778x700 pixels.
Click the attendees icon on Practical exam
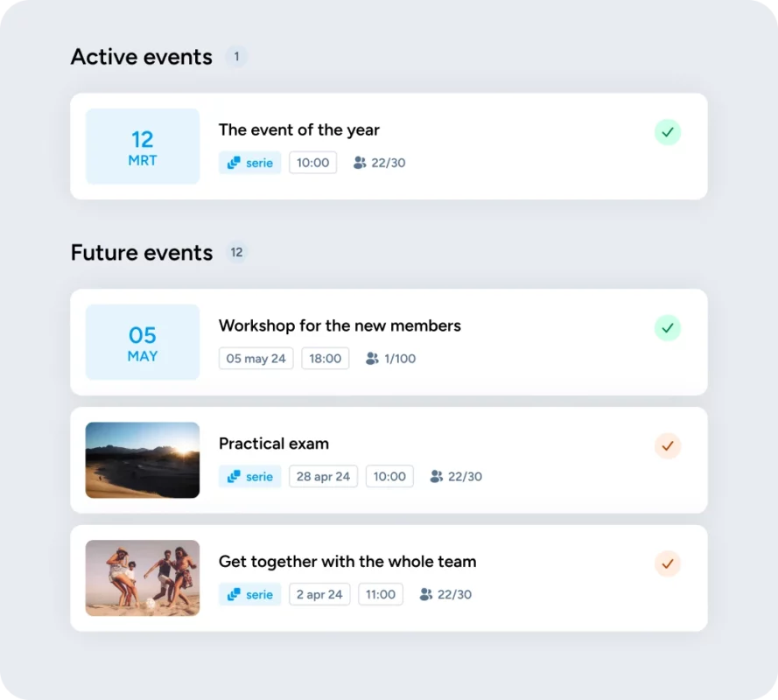[437, 477]
